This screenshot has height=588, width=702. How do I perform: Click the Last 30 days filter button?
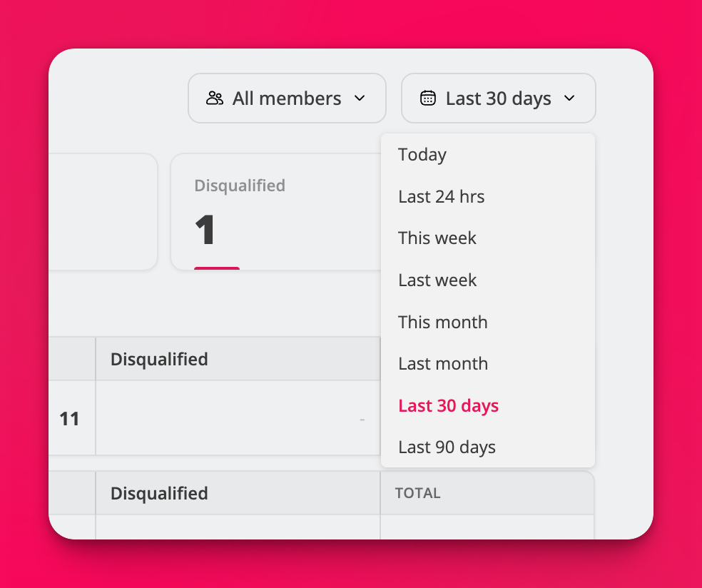[499, 98]
